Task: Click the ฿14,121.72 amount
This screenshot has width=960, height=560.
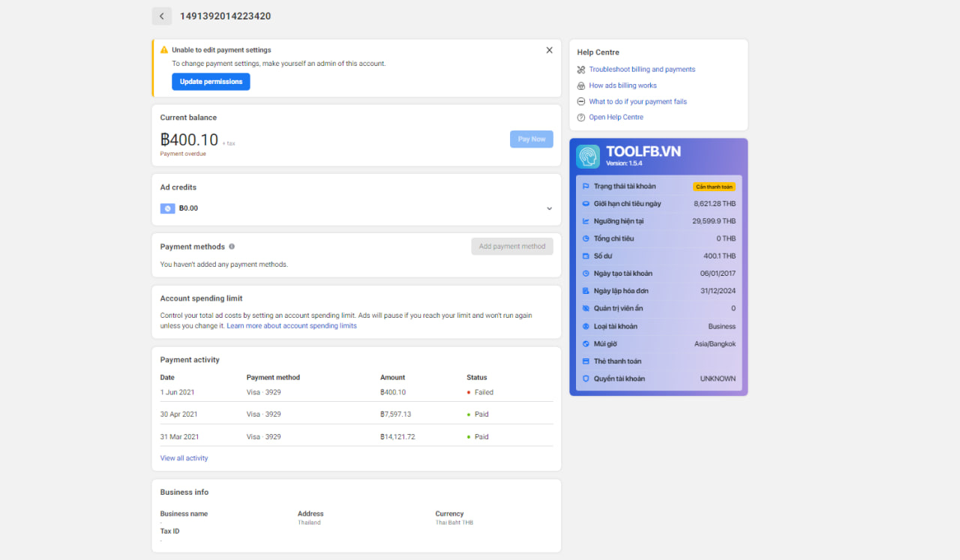Action: (397, 437)
